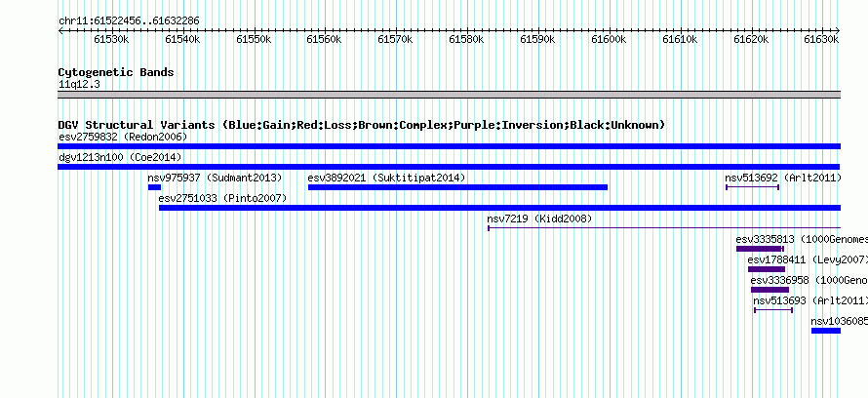
Task: Select the dgv1213n100 (Coe2014) variant bar
Action: click(x=449, y=167)
